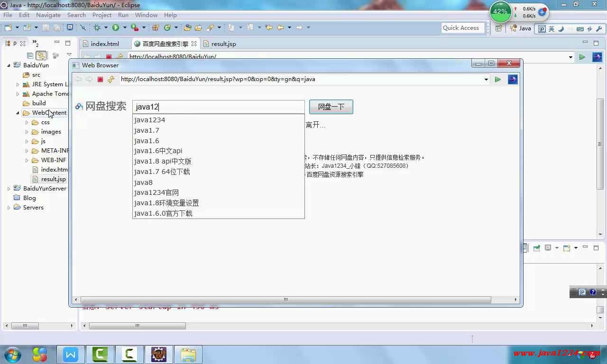This screenshot has height=364, width=607.
Task: Open the Window menu
Action: 146,15
